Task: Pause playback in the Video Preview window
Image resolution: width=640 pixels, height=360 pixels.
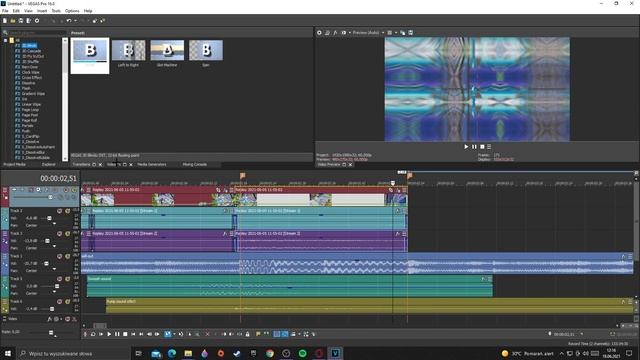Action: click(x=474, y=147)
